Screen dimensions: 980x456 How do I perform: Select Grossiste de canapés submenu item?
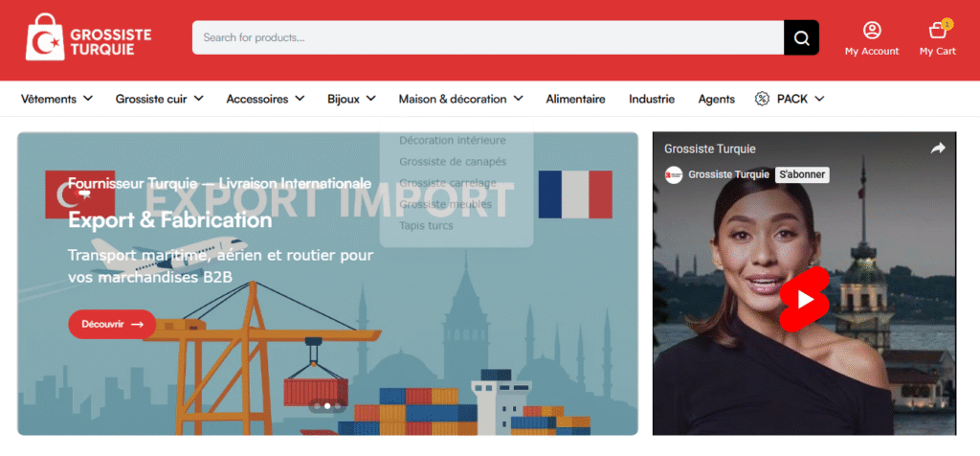click(453, 161)
